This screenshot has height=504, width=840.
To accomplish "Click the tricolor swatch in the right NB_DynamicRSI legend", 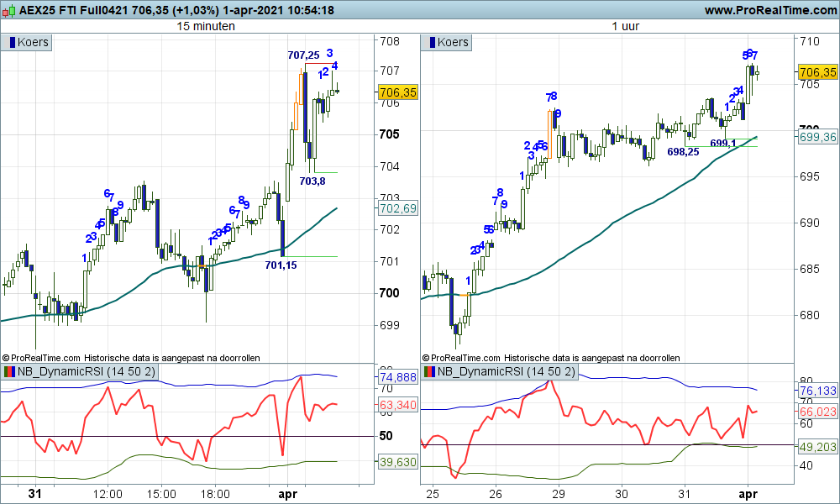I will pos(428,370).
